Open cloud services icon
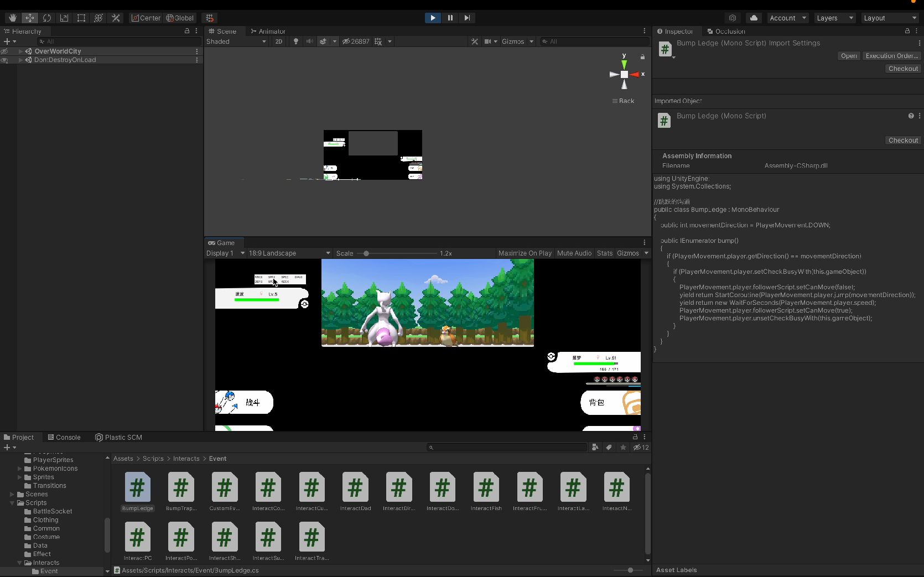The width and height of the screenshot is (924, 577). pyautogui.click(x=754, y=18)
